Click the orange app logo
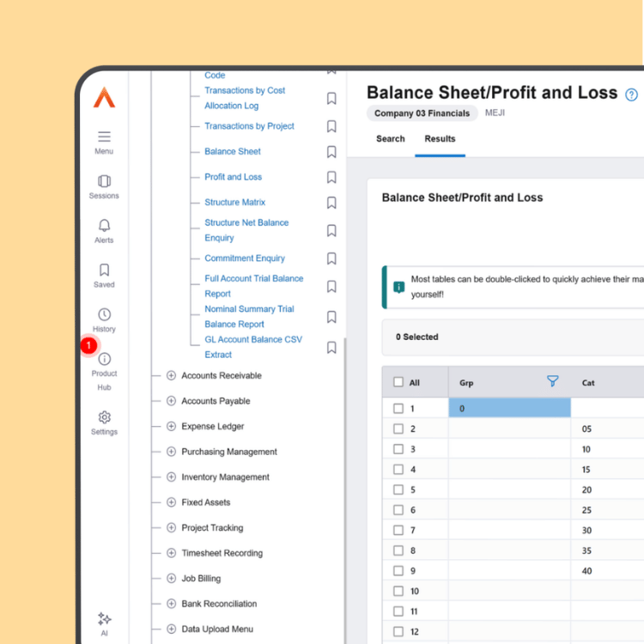The width and height of the screenshot is (644, 644). pos(104,97)
